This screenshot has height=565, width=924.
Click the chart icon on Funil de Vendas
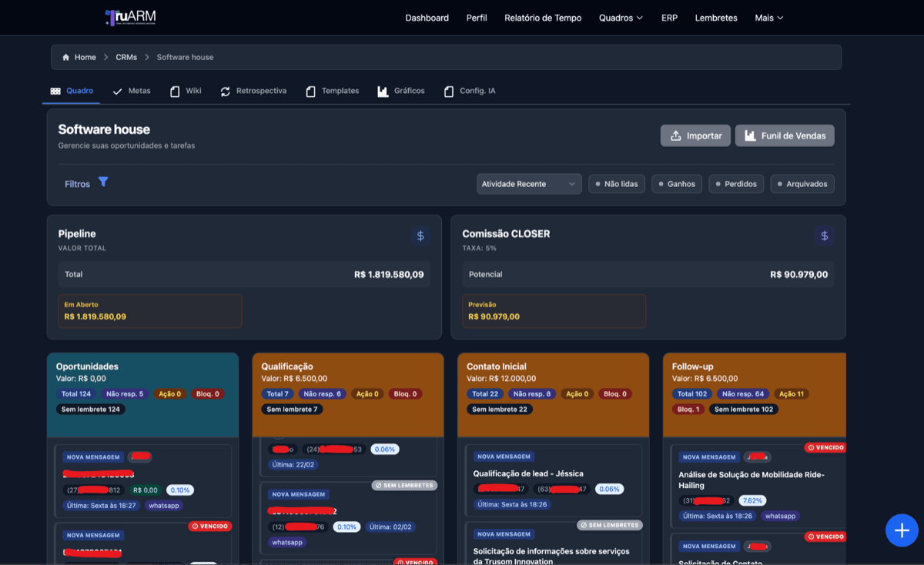click(x=750, y=135)
